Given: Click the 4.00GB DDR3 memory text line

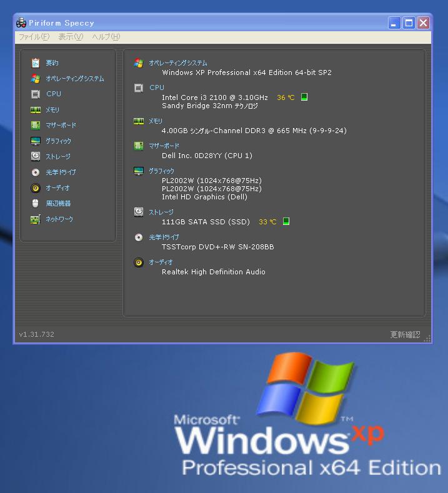Looking at the screenshot, I should click(254, 131).
